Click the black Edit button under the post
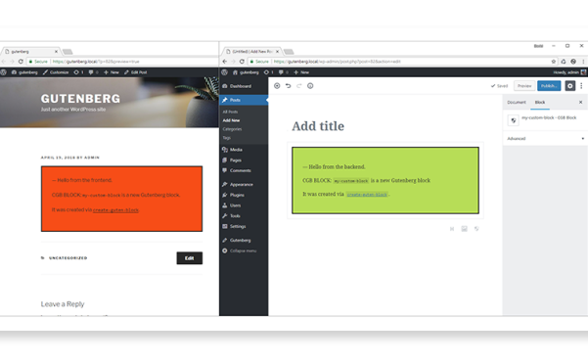The image size is (588, 364). click(190, 258)
